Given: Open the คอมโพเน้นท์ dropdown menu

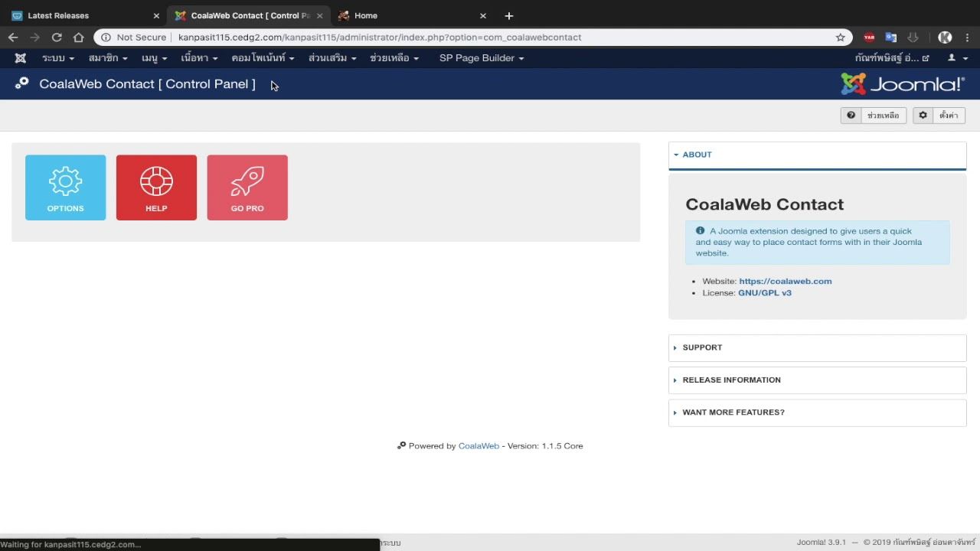Looking at the screenshot, I should [x=263, y=58].
